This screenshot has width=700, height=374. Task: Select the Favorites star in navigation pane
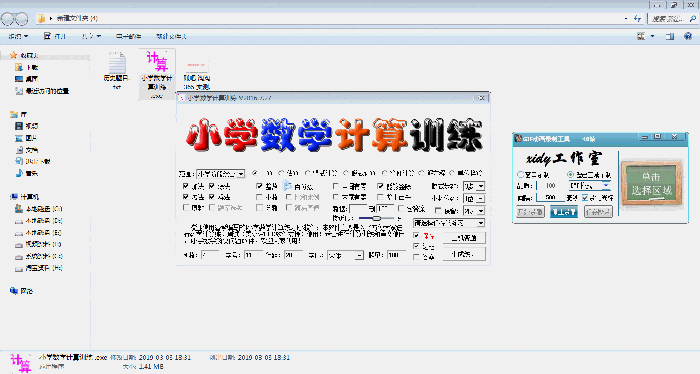[13, 55]
